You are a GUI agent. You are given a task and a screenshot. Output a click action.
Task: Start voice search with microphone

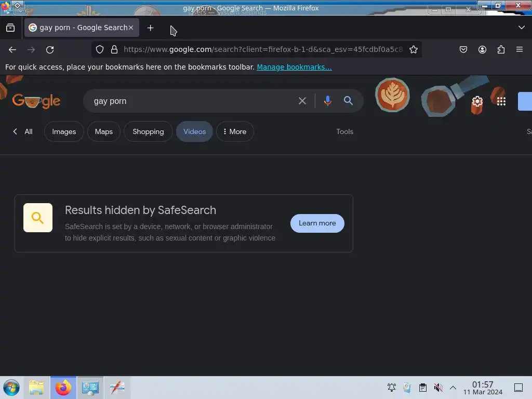(327, 101)
